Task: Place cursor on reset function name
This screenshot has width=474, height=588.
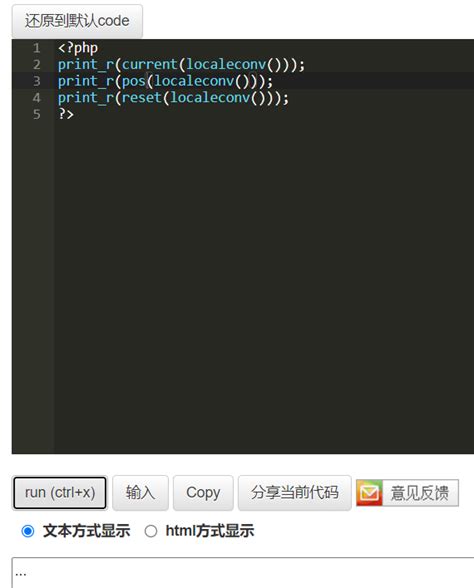Action: 141,98
